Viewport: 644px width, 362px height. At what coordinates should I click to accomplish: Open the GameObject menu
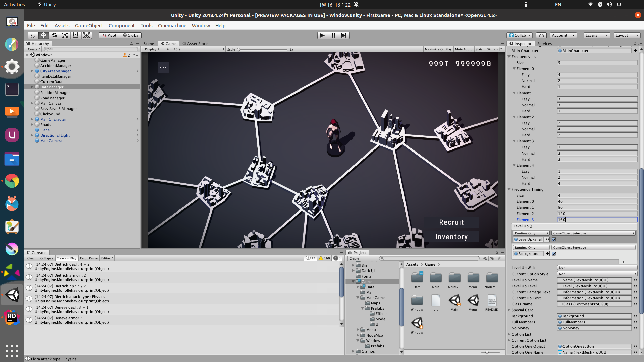click(89, 25)
